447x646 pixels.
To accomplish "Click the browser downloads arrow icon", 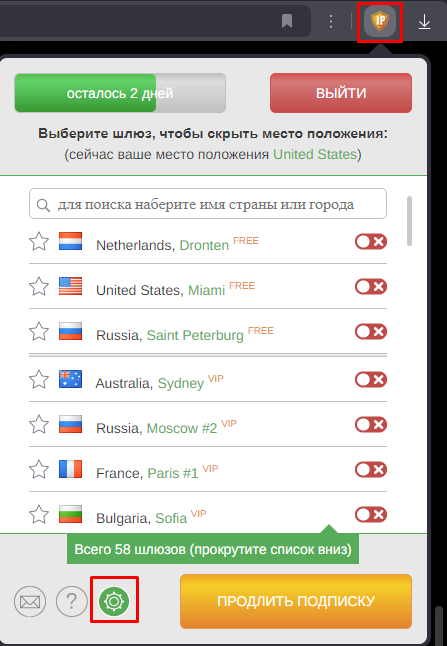I will click(x=424, y=22).
